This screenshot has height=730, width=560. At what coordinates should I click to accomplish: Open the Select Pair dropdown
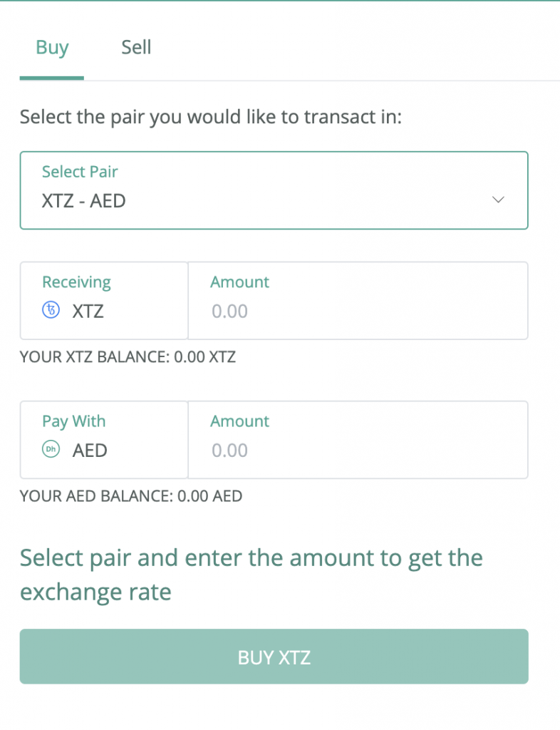[274, 190]
